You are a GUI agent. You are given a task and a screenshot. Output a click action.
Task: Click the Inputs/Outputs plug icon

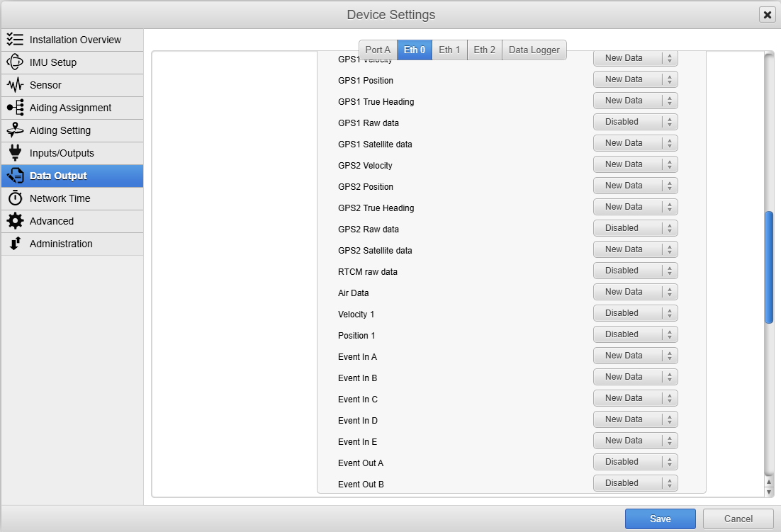pos(15,153)
